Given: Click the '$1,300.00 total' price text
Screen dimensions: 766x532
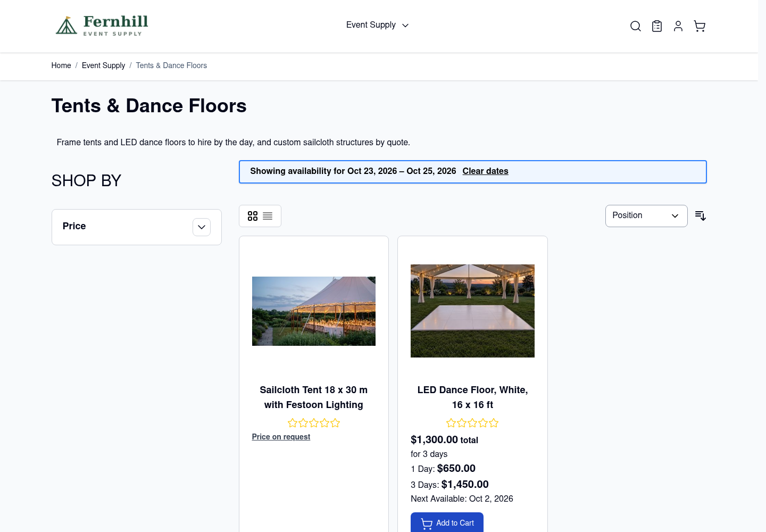Looking at the screenshot, I should pyautogui.click(x=444, y=440).
